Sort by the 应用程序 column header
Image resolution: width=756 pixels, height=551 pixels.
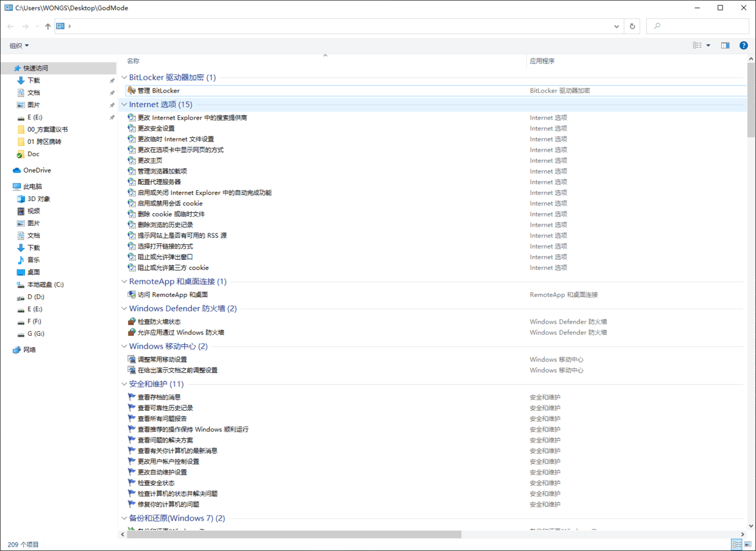(x=542, y=61)
